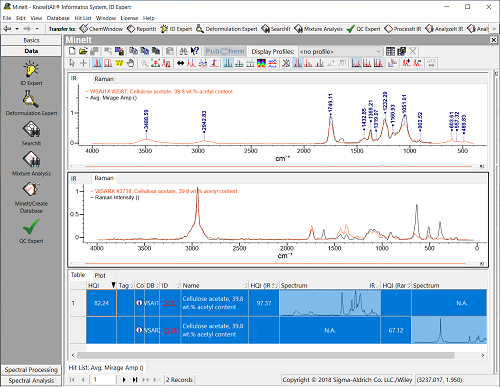Click the Raman spectrum thumbnail in second row
Image resolution: width=500 pixels, height=387 pixels.
click(x=449, y=330)
